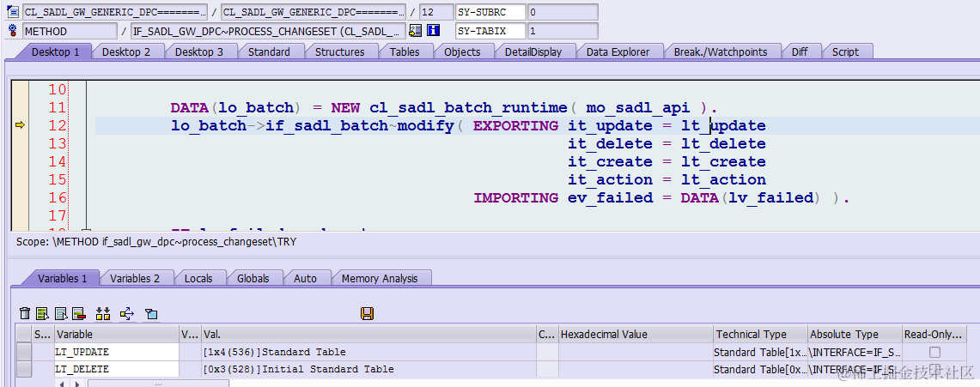The image size is (980, 387).
Task: Click the SY-SUBRC value field showing 0
Action: [563, 12]
